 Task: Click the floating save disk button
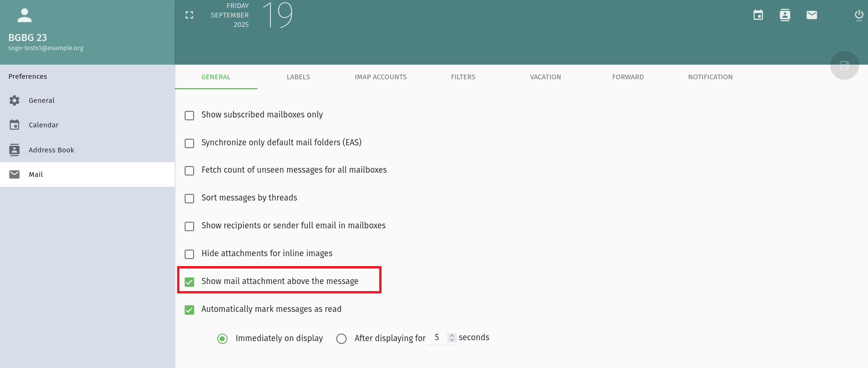tap(844, 66)
